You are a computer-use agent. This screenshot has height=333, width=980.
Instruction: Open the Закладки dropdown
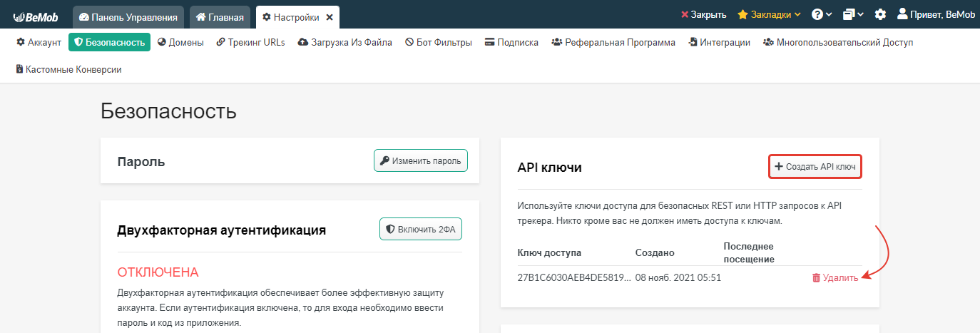click(769, 14)
